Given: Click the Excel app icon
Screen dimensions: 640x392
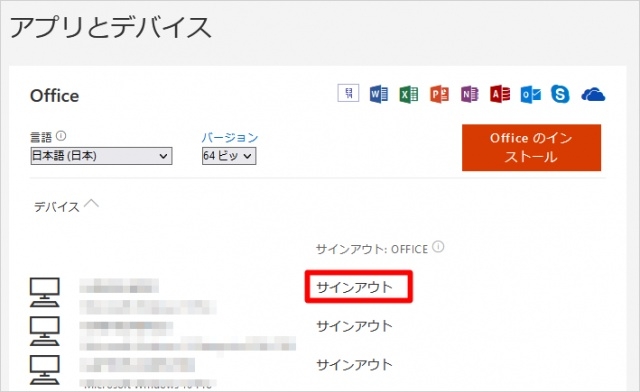Looking at the screenshot, I should [409, 94].
